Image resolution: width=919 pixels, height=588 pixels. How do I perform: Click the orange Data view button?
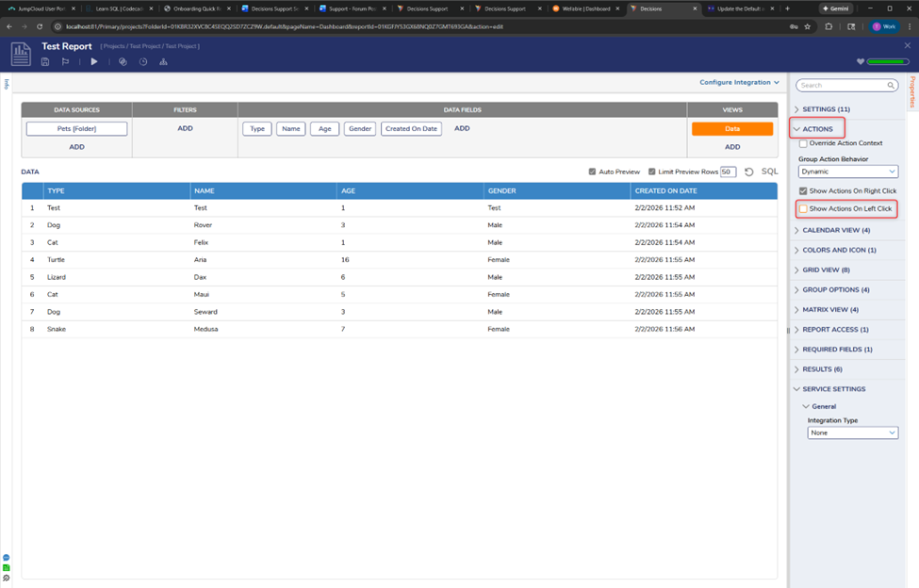(x=731, y=129)
